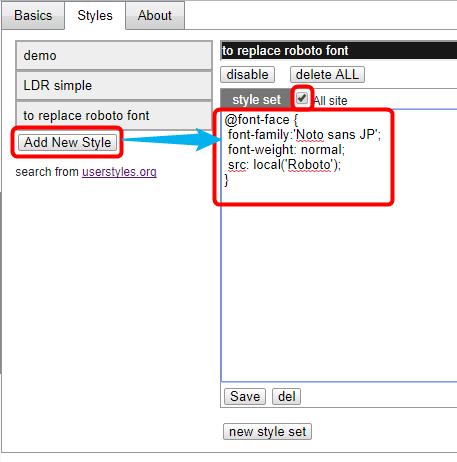Select the Styles tab

tap(95, 16)
